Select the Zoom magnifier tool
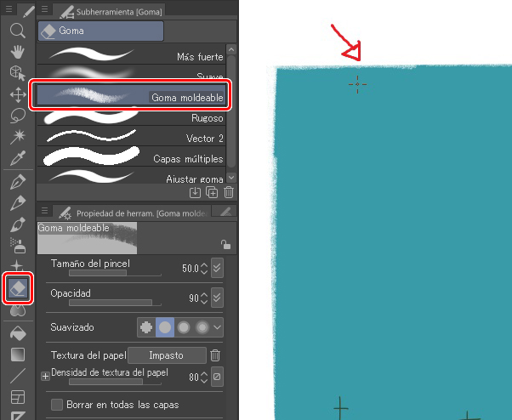Image resolution: width=512 pixels, height=420 pixels. point(17,31)
